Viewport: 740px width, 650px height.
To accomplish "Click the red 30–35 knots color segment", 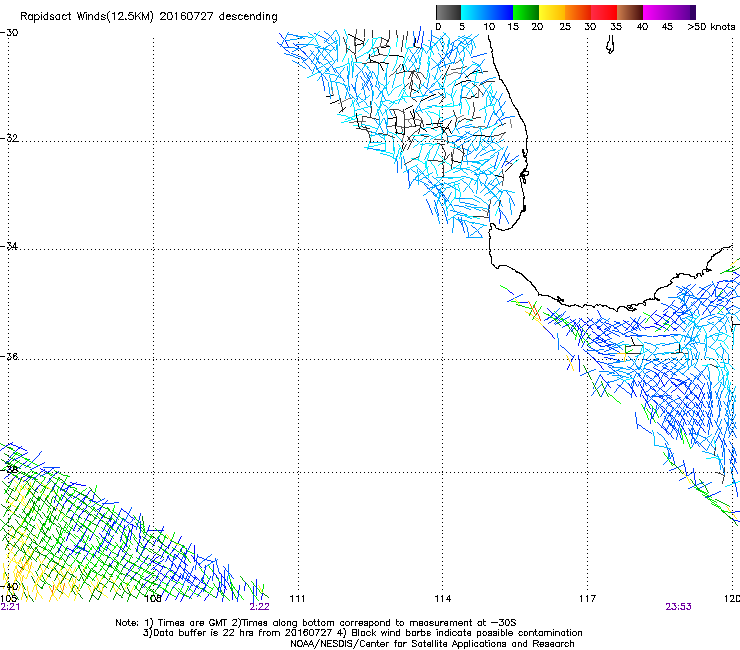I will 604,12.
